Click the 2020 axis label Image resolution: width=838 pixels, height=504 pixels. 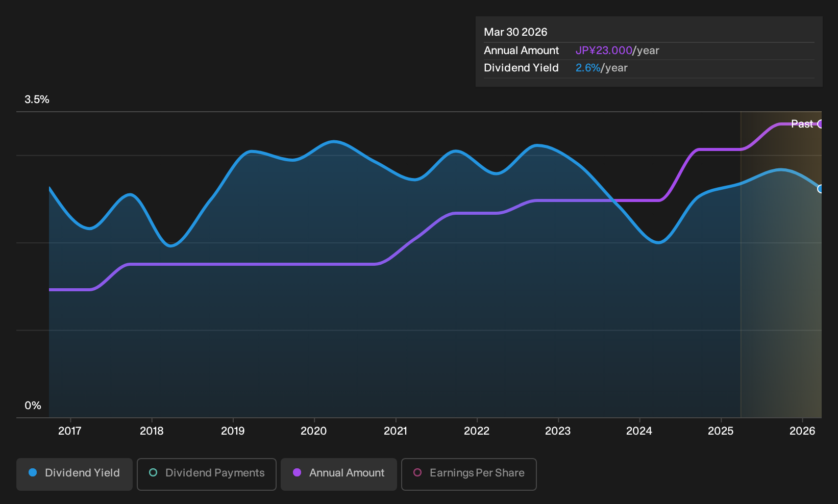[314, 431]
